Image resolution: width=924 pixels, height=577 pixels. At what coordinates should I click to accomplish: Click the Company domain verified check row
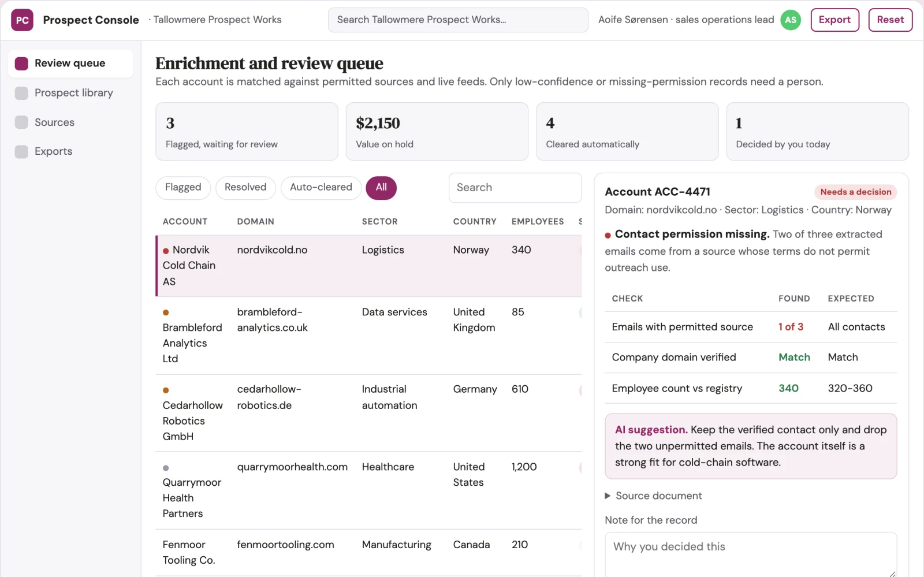(x=751, y=358)
